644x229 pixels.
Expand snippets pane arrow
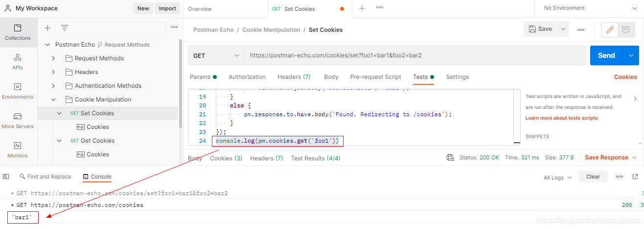coord(635,99)
